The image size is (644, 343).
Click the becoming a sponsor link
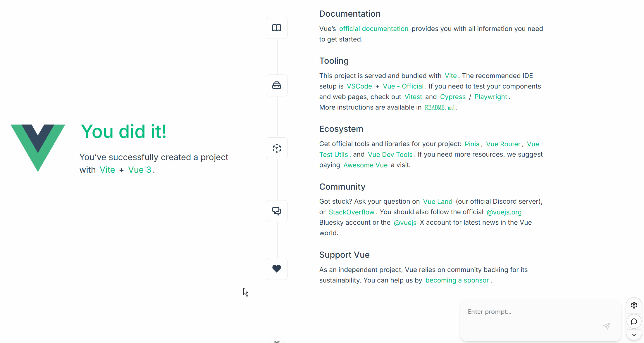coord(457,280)
